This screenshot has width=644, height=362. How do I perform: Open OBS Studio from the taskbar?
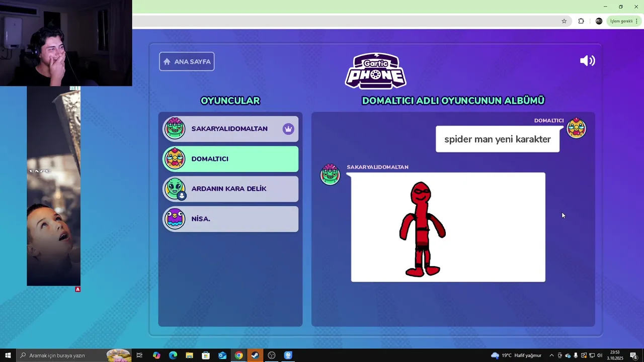[272, 355]
